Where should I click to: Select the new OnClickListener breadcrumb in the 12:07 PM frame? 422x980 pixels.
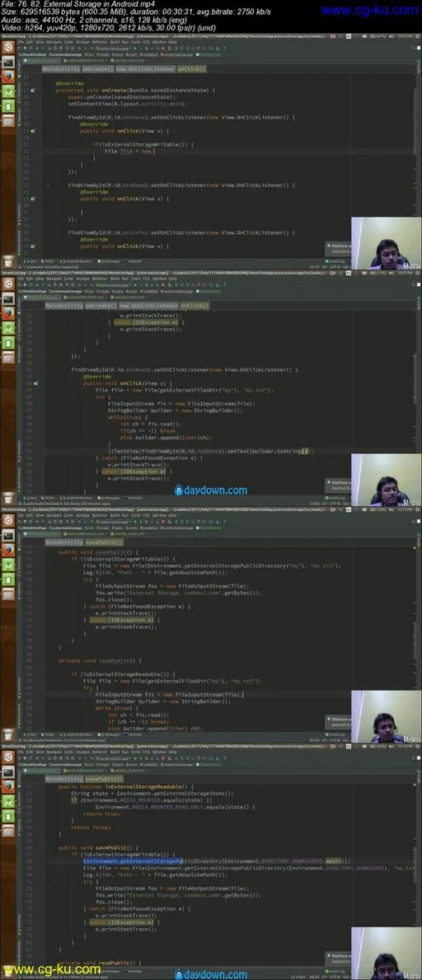[148, 307]
